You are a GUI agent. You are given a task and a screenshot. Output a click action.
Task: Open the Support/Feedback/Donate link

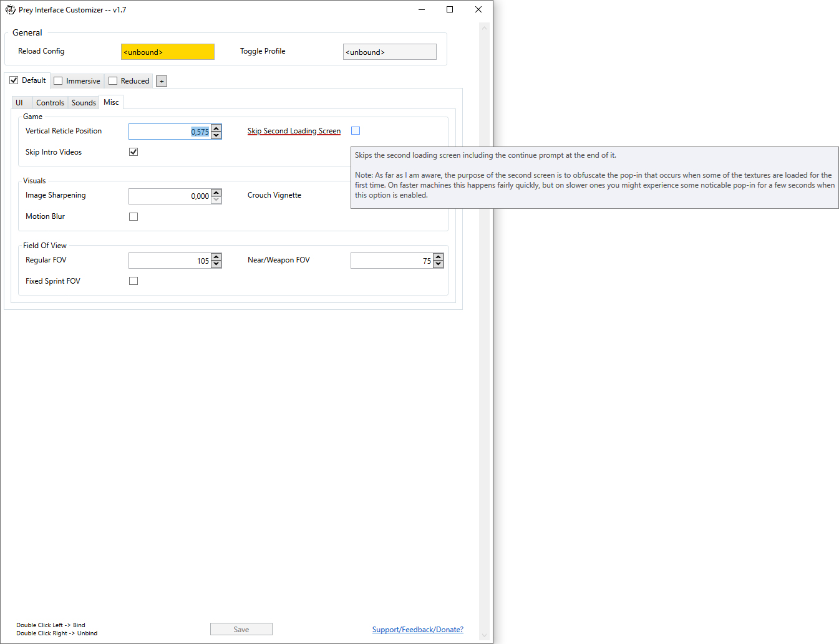click(418, 630)
